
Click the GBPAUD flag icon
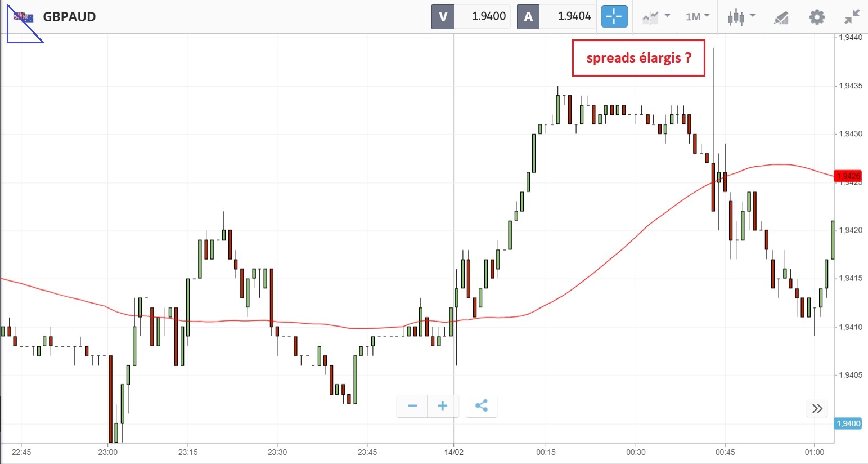(x=24, y=17)
